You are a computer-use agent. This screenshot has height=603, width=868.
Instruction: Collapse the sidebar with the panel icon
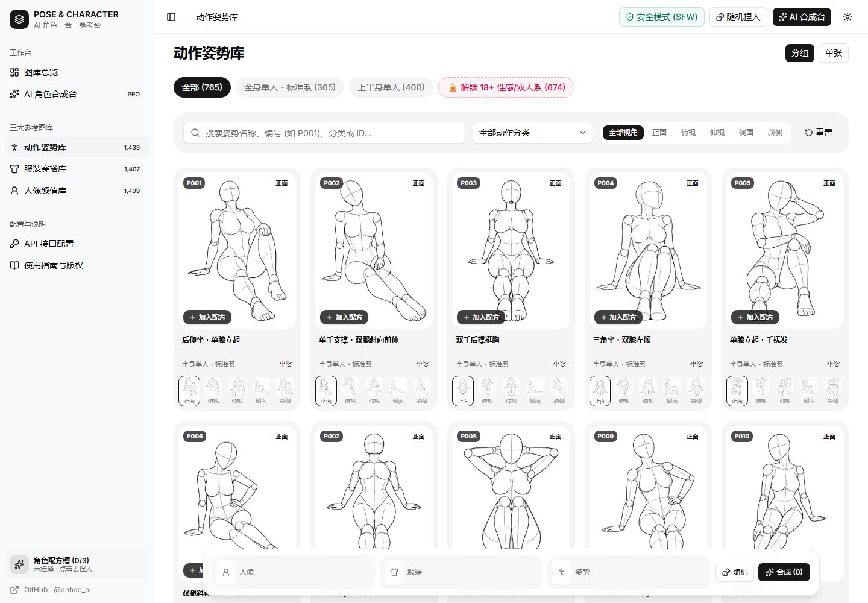(x=171, y=17)
